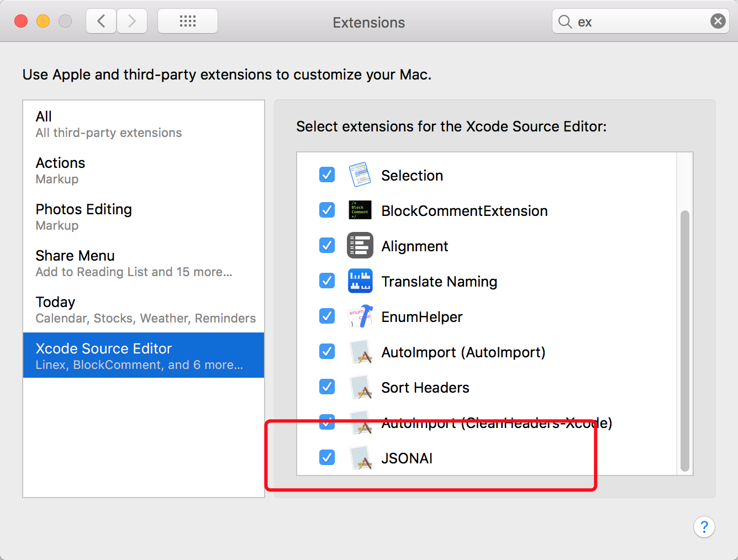The height and width of the screenshot is (560, 738).
Task: Click the Alignment extension icon
Action: coord(360,246)
